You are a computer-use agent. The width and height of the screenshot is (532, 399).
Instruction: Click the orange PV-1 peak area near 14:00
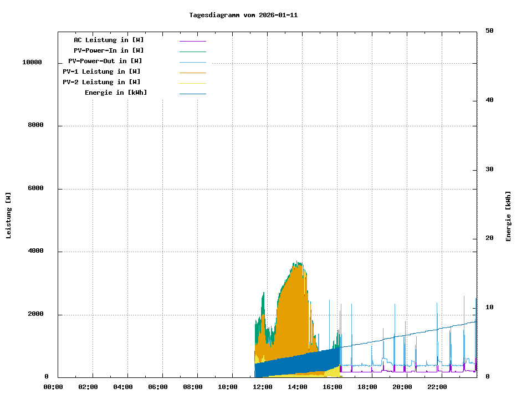tap(294, 310)
